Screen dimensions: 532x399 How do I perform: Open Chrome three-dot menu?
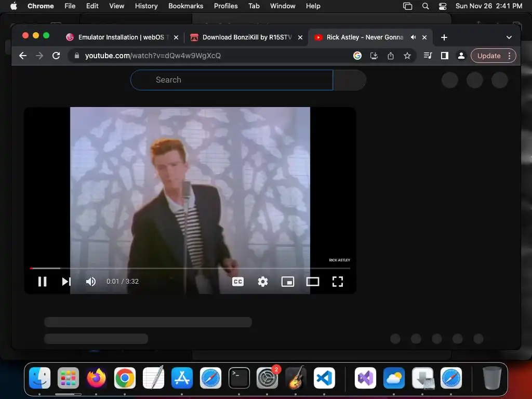coord(509,56)
